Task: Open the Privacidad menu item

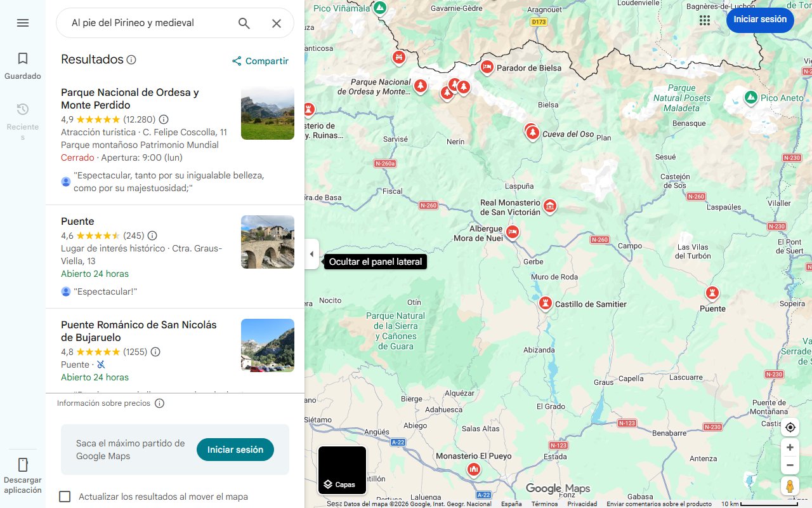Action: pos(583,502)
